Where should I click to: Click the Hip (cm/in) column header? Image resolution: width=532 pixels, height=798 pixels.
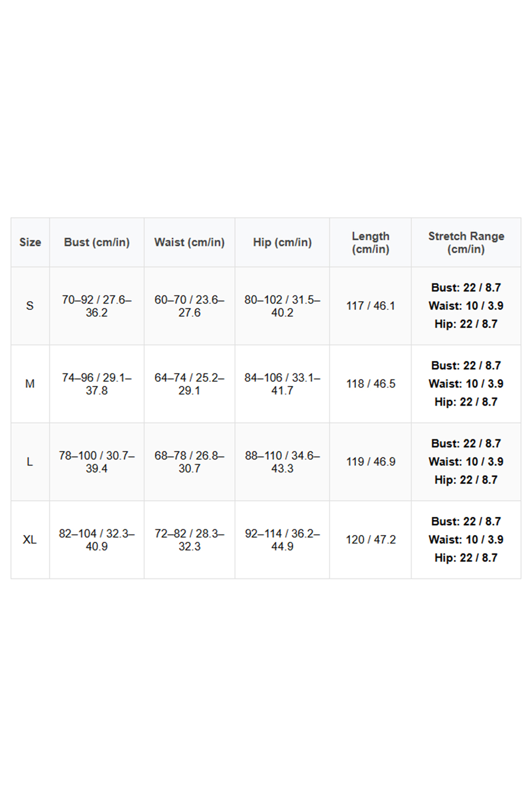coord(282,242)
